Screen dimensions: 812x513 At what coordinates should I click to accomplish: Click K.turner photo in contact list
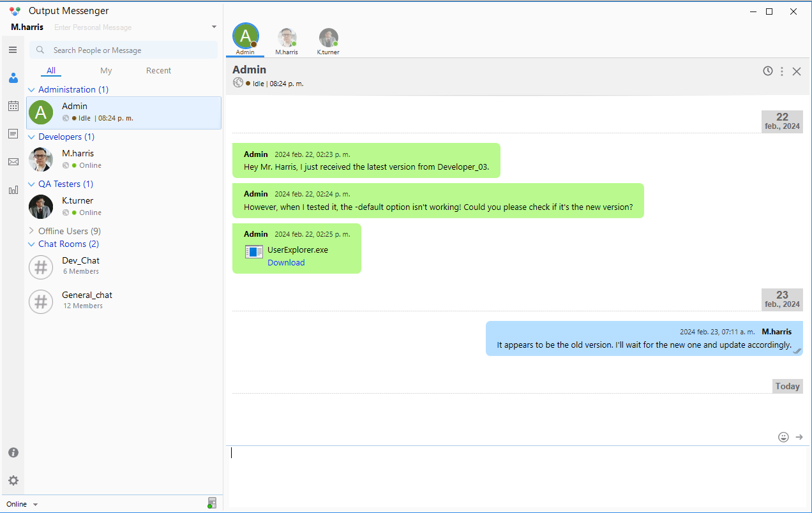[x=41, y=207]
